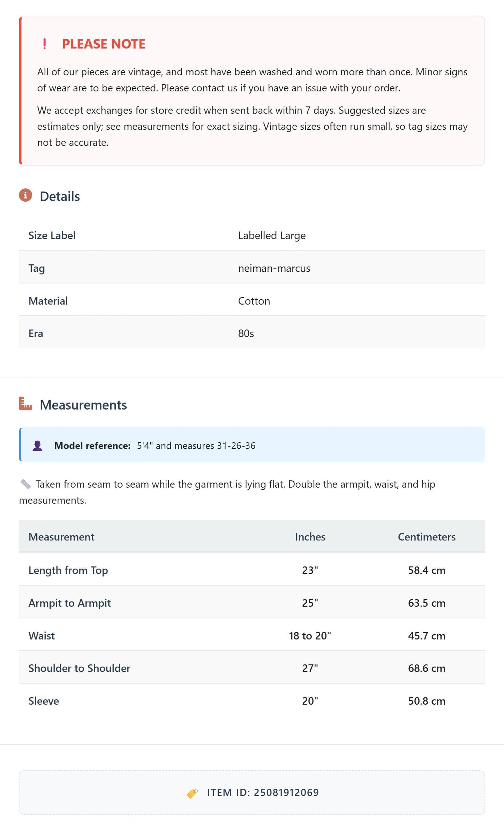The height and width of the screenshot is (831, 504).
Task: Click the Measurement column header
Action: tap(61, 537)
